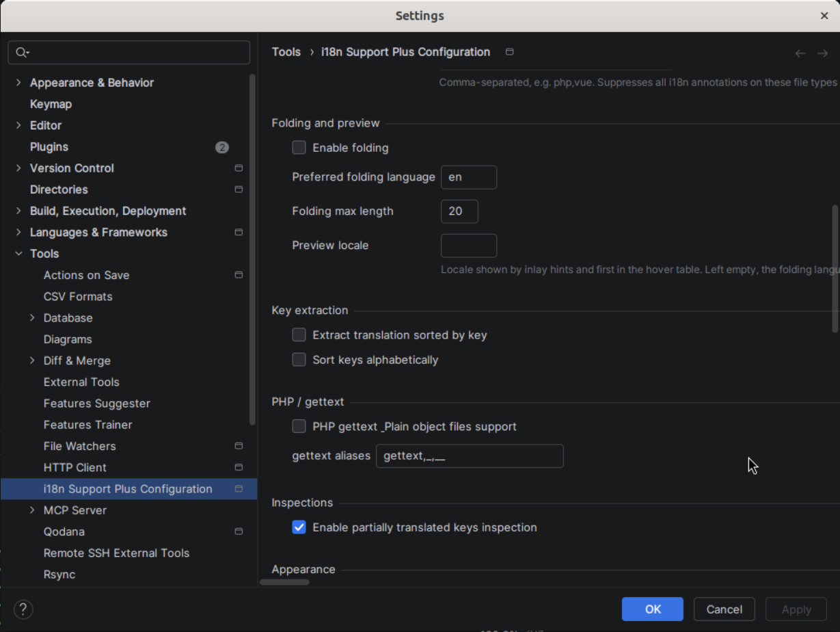Select Remote SSH External Tools
Viewport: 840px width, 632px height.
pos(116,553)
